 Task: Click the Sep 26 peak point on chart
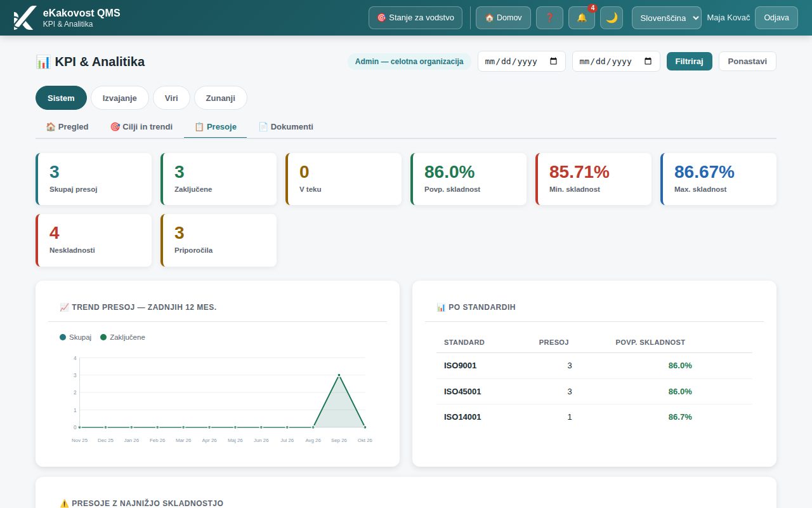click(x=339, y=375)
